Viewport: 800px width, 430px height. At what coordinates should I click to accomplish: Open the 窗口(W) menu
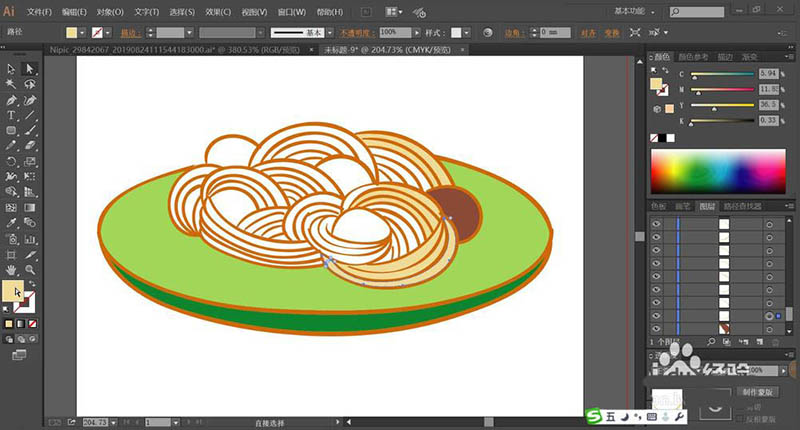tap(291, 11)
